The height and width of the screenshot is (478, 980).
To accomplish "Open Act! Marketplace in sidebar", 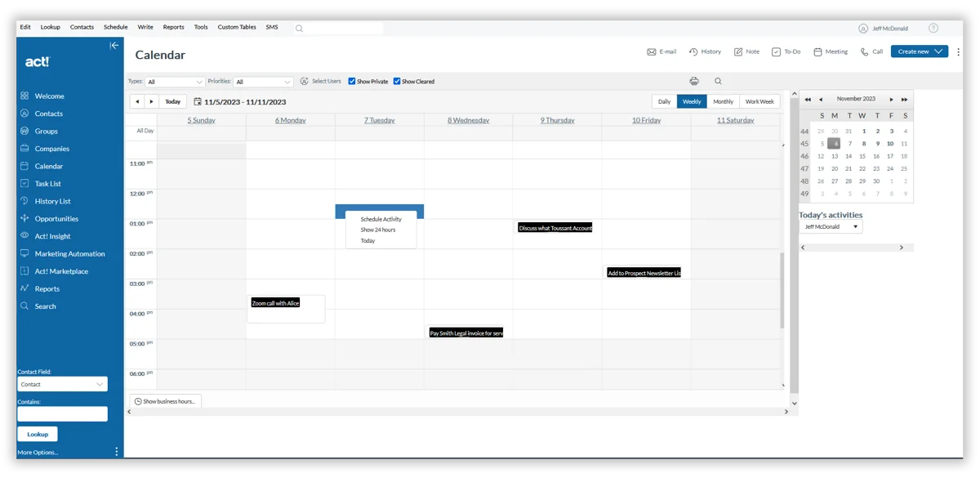I will pyautogui.click(x=61, y=271).
